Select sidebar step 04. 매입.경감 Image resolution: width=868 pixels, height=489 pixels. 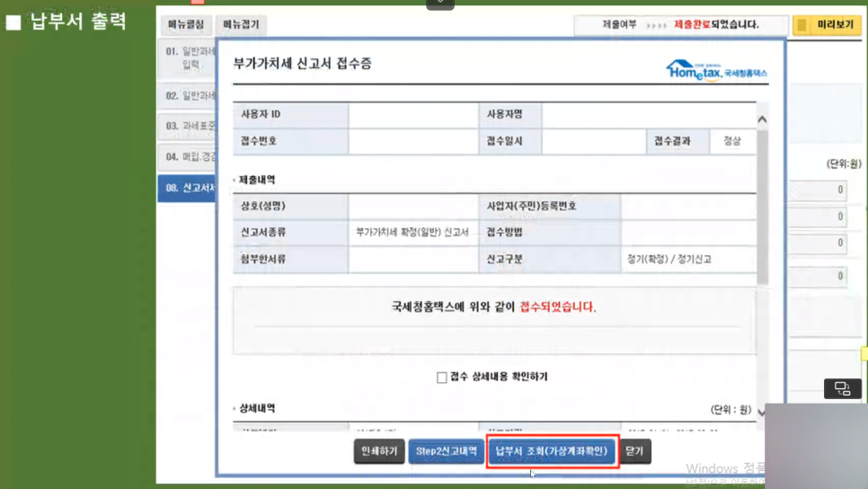point(187,156)
